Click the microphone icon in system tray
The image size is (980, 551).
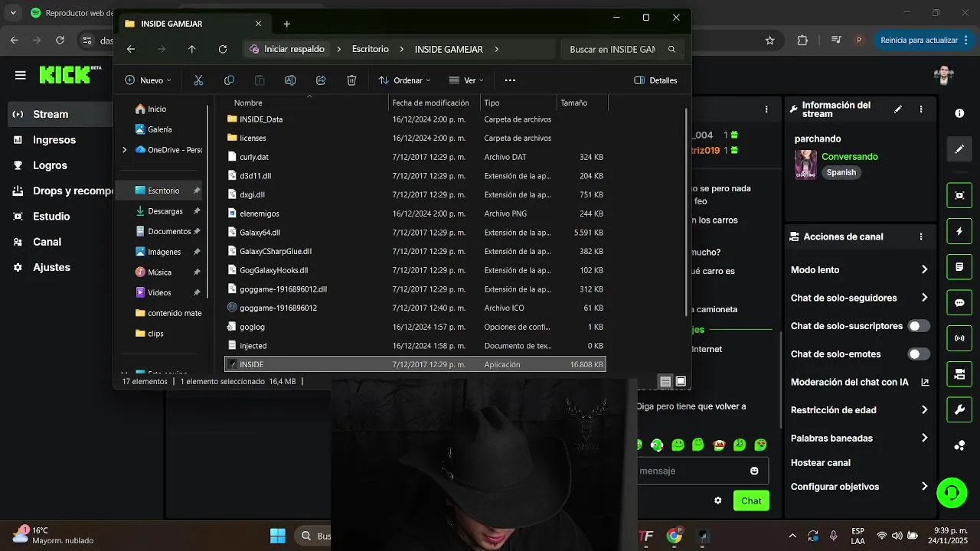click(833, 536)
